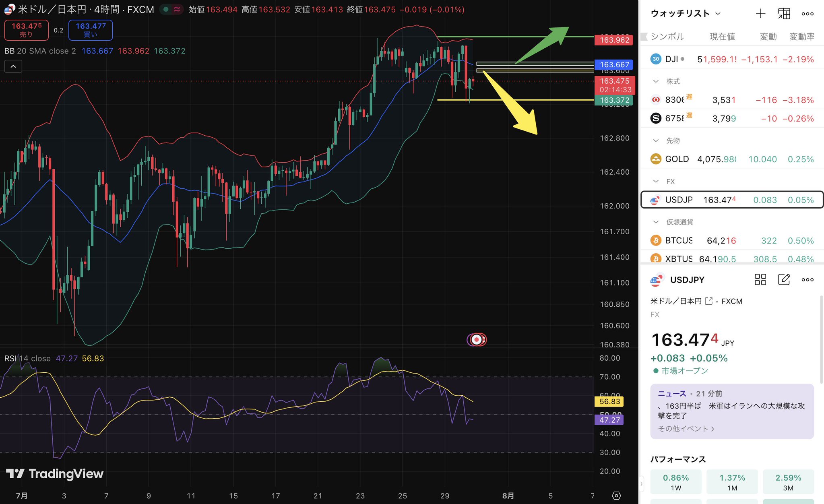
Task: Click the 163.475 売り sell button
Action: [27, 30]
